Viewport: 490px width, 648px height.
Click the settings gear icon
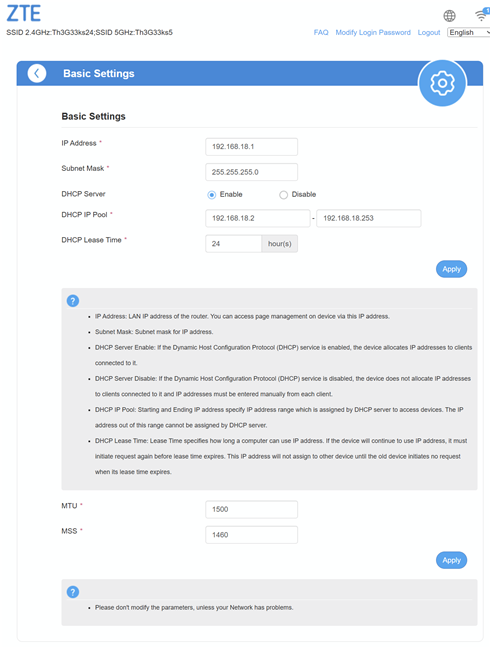[442, 83]
